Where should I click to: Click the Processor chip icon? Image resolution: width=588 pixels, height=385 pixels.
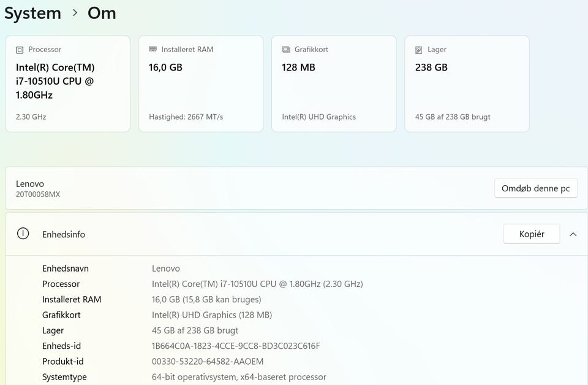(20, 50)
